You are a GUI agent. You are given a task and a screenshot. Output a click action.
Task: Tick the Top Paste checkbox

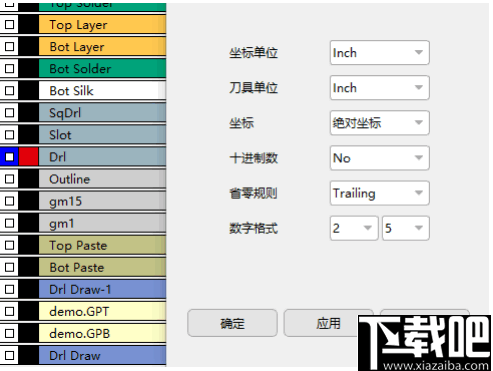(x=9, y=245)
